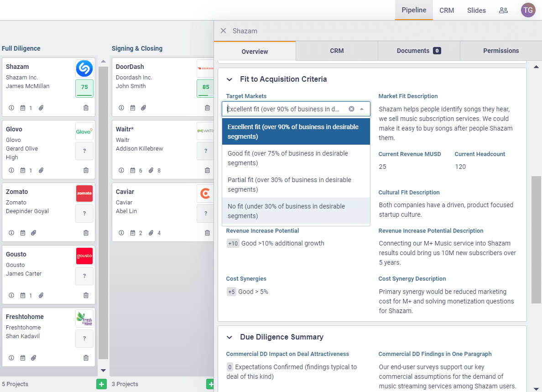
Task: Open the team members icon in top bar
Action: tap(503, 10)
